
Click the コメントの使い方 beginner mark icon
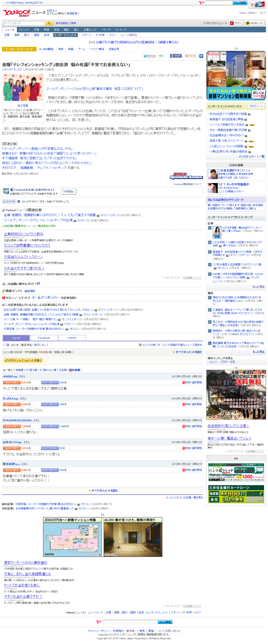click(x=140, y=345)
